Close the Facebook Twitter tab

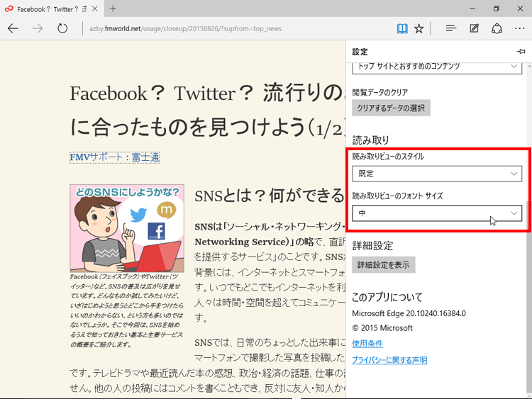[x=94, y=9]
